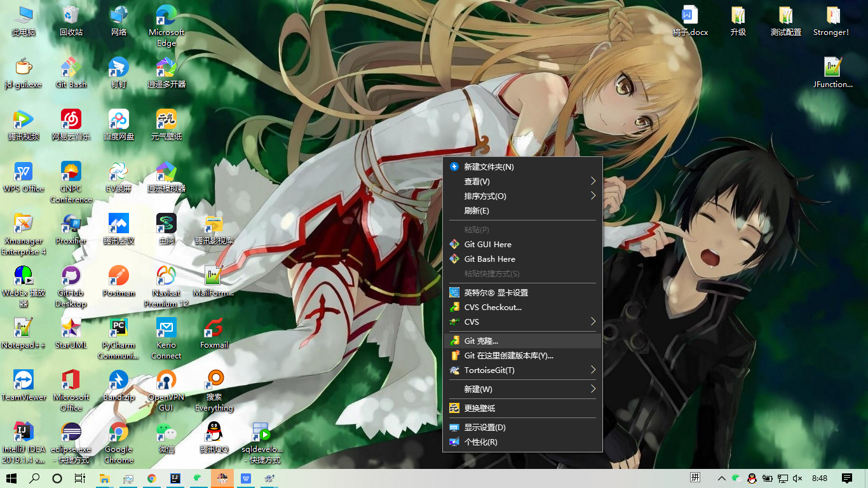Viewport: 868px width, 488px height.
Task: Select the WPS Office desktop icon
Action: 24,177
